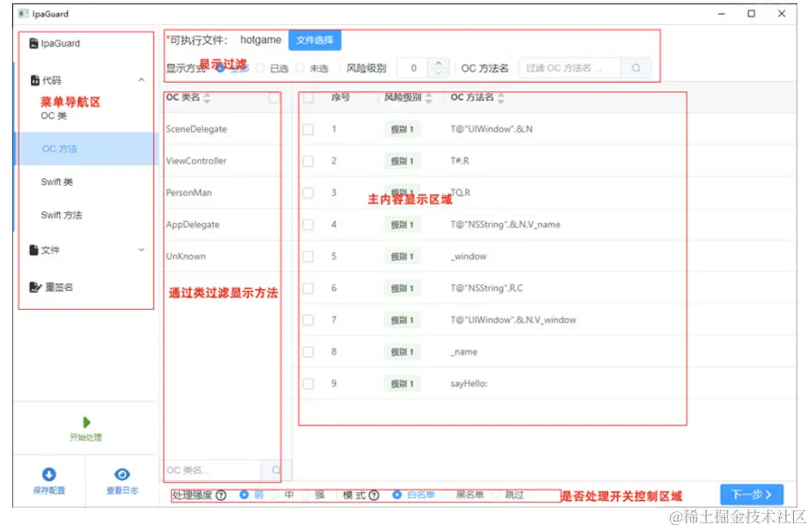Click the 风险级别 number input field
The image size is (812, 531).
coord(413,68)
